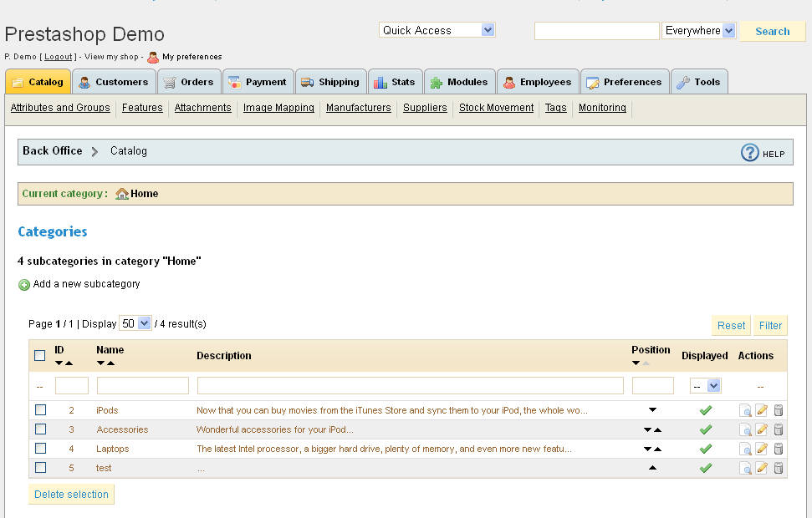The width and height of the screenshot is (812, 518).
Task: Click the Name filter input field
Action: pos(143,386)
